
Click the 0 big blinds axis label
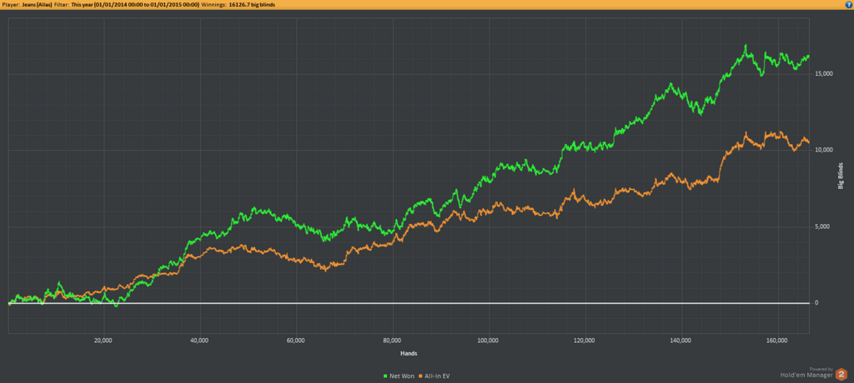tap(816, 303)
